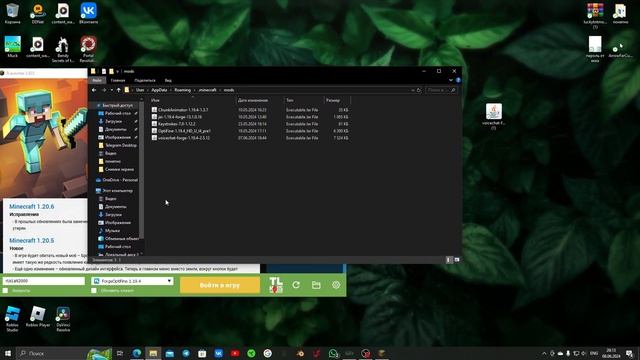Click the launcher refresh icon
The height and width of the screenshot is (360, 640).
296,285
